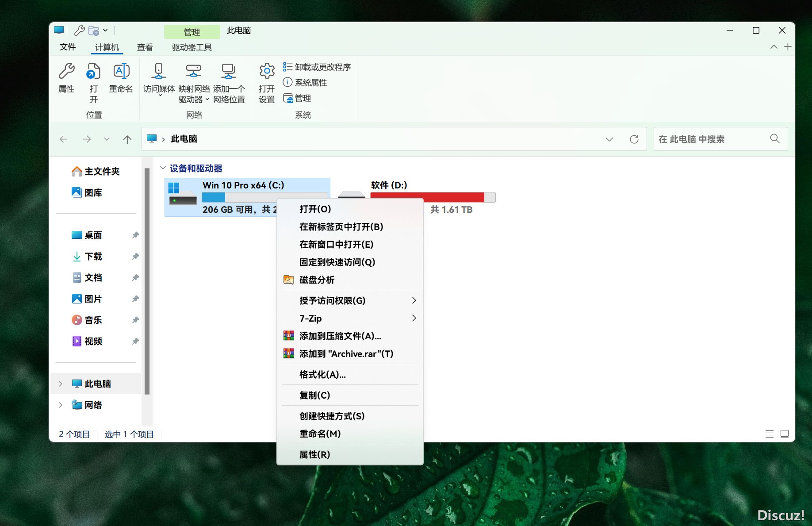The width and height of the screenshot is (812, 526).
Task: Go up one level with up arrow
Action: [x=127, y=139]
